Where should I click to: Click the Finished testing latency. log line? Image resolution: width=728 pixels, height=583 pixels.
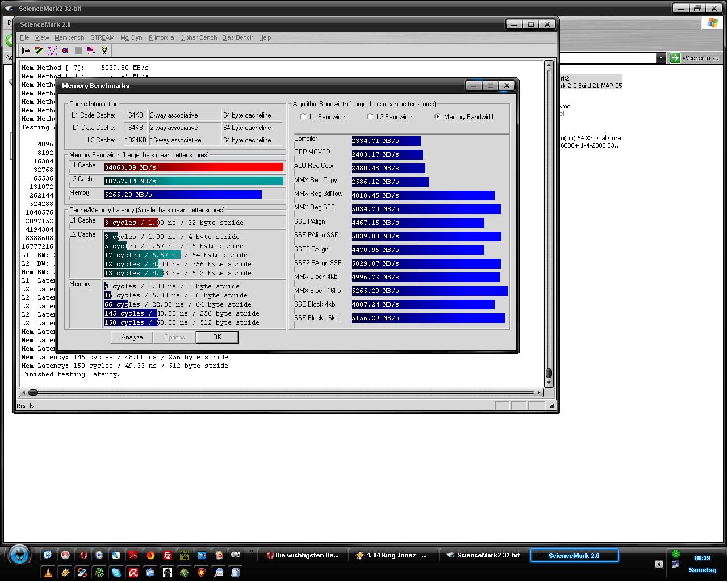click(x=71, y=374)
